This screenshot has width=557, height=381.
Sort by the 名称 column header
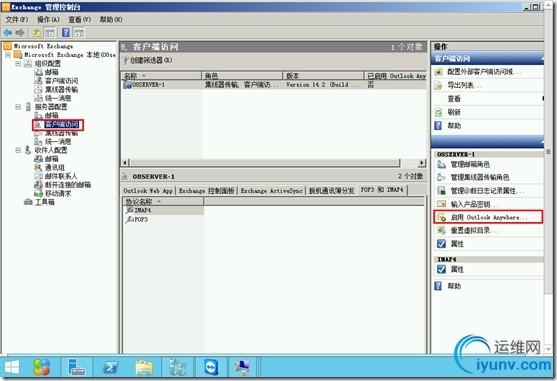point(161,76)
